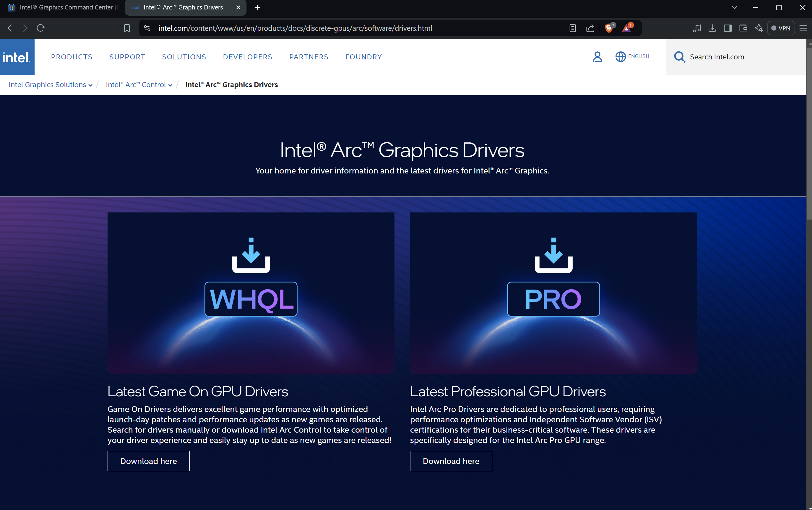Open the browser downloads icon
The height and width of the screenshot is (510, 812).
click(712, 28)
